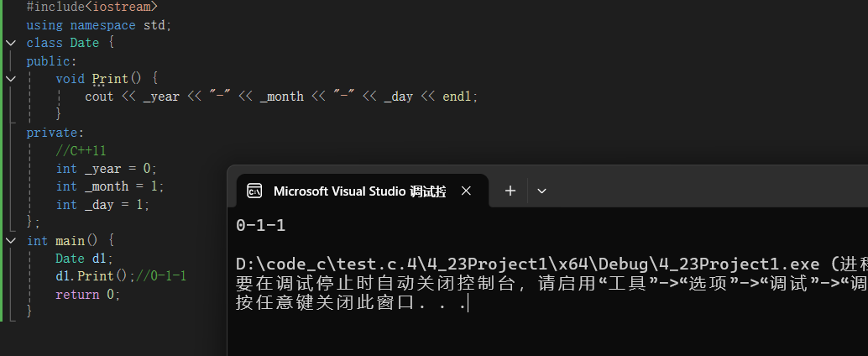Place cursor on using namespace std line

click(99, 25)
